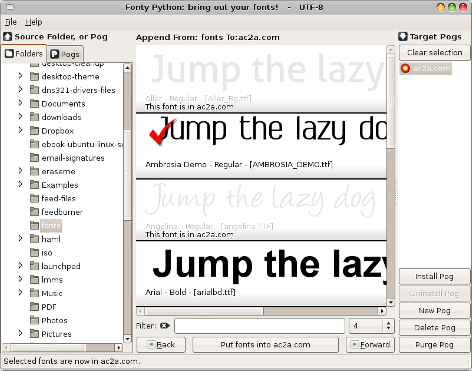This screenshot has width=472, height=371.
Task: Expand the downloads folder node
Action: tap(20, 116)
